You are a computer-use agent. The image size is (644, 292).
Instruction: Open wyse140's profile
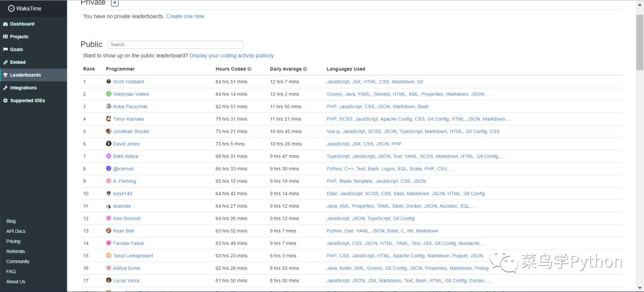tap(122, 193)
